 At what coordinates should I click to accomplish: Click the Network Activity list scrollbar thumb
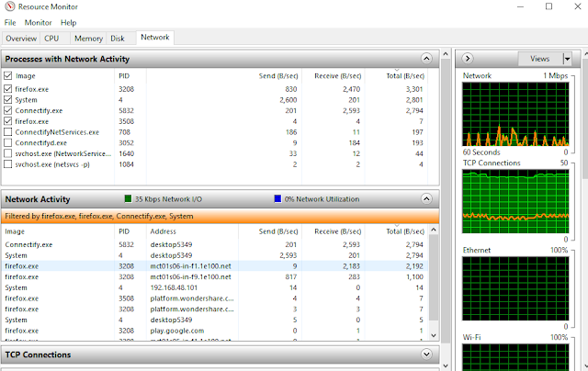click(434, 277)
